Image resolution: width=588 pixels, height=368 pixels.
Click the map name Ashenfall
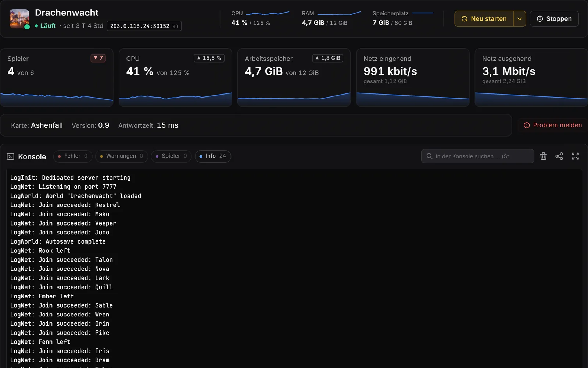coord(47,125)
